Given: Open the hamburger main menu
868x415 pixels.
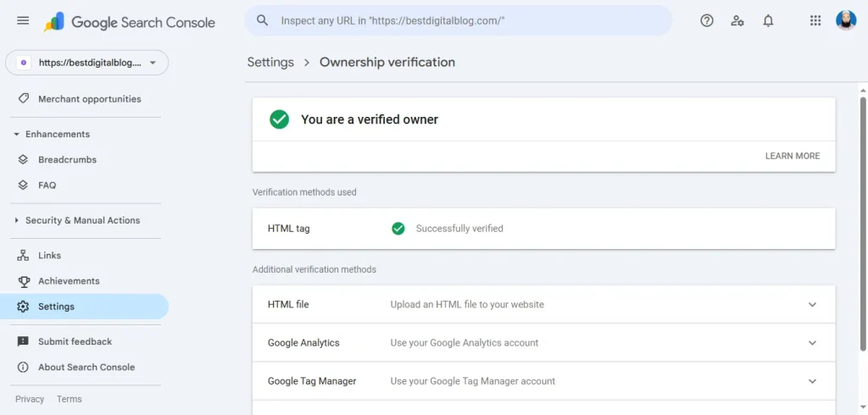Looking at the screenshot, I should pyautogui.click(x=23, y=20).
